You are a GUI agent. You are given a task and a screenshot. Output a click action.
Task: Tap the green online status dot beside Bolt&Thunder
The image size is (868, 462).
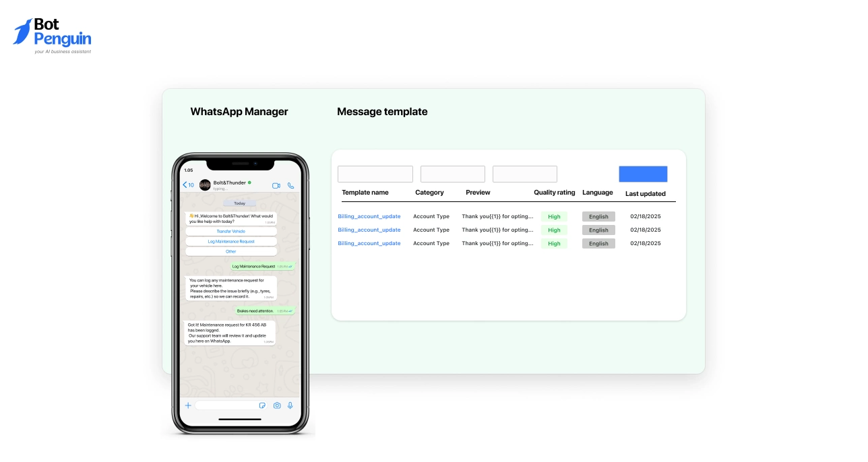[x=250, y=182]
